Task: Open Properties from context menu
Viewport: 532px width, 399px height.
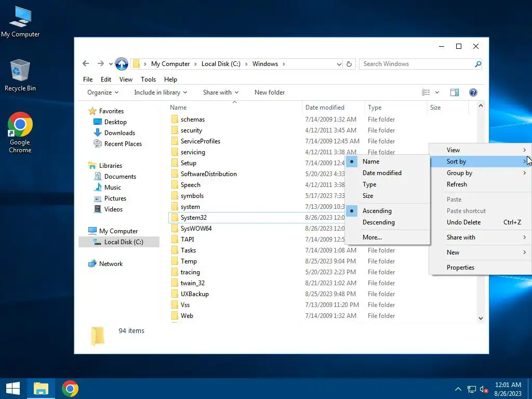Action: 481,268
